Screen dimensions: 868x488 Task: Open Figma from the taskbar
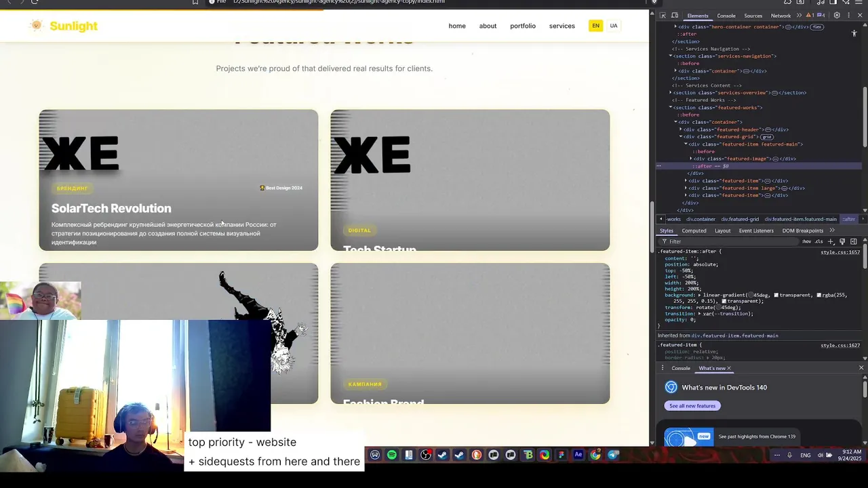tap(561, 455)
